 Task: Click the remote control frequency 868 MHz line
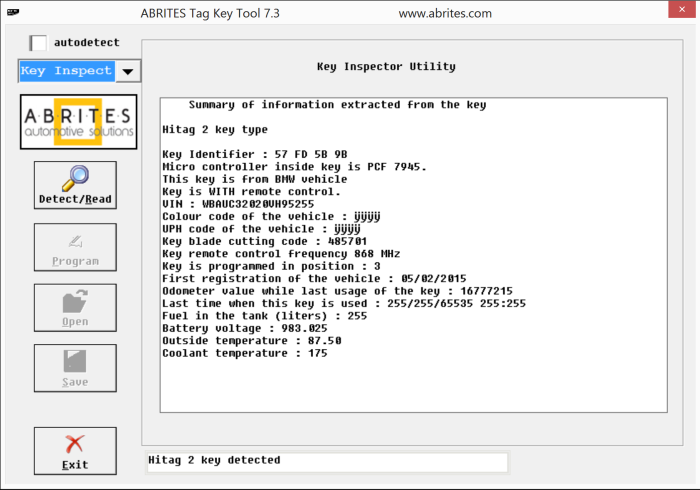[281, 254]
